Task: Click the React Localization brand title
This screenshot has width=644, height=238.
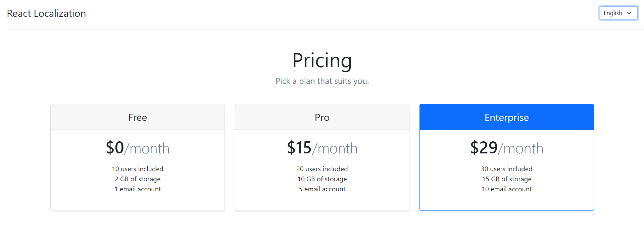Action: pos(46,13)
